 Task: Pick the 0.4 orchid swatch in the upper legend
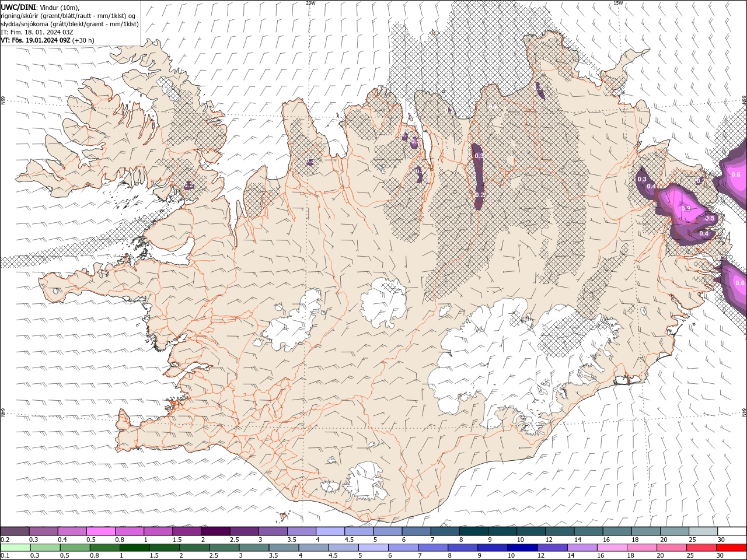72,531
